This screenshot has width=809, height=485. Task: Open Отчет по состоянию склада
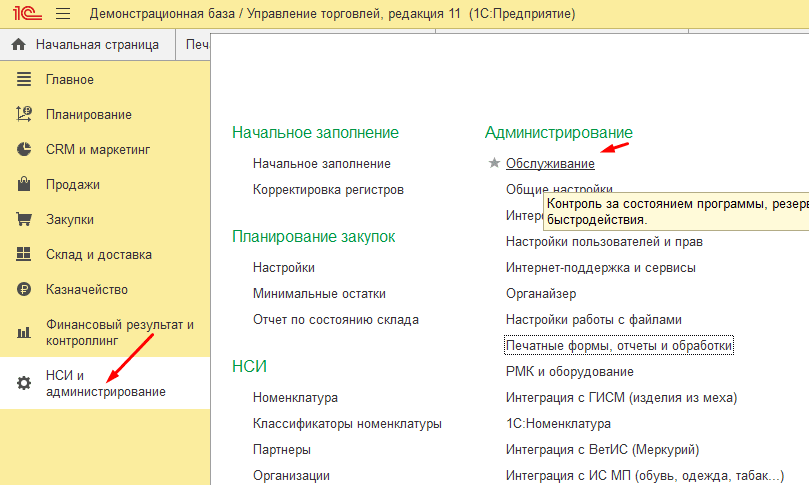click(336, 320)
